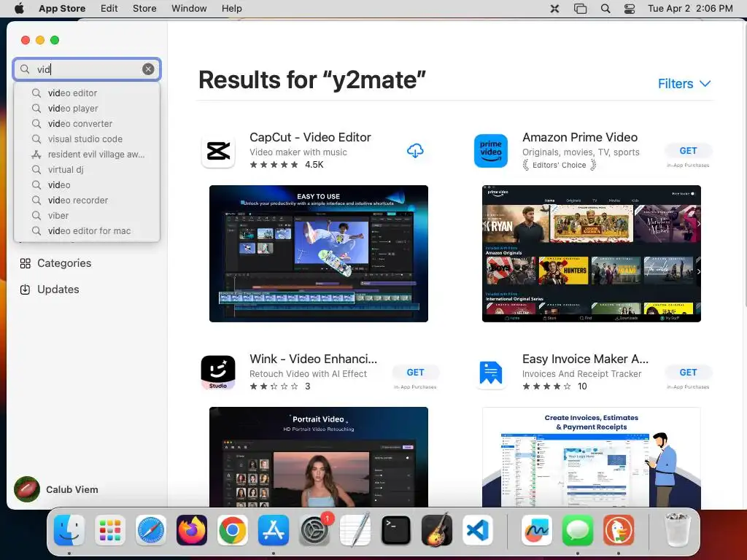747x560 pixels.
Task: Open CapCut - Video Editor title
Action: pyautogui.click(x=310, y=137)
